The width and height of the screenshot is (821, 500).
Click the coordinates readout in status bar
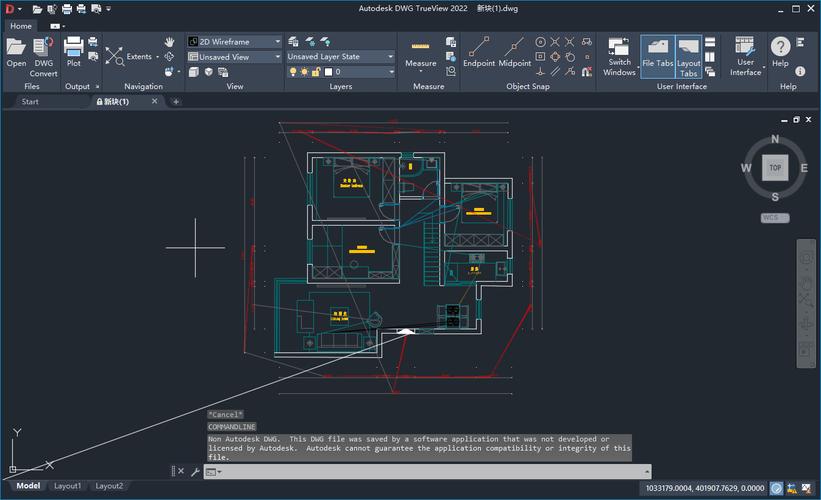click(704, 488)
